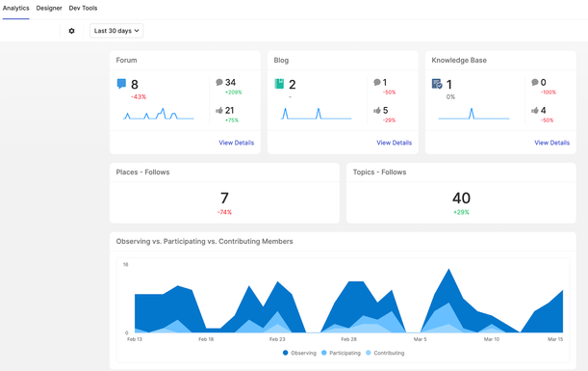Viewport: 588px width, 371px height.
Task: Toggle the Contributing legend color dot
Action: tap(369, 353)
